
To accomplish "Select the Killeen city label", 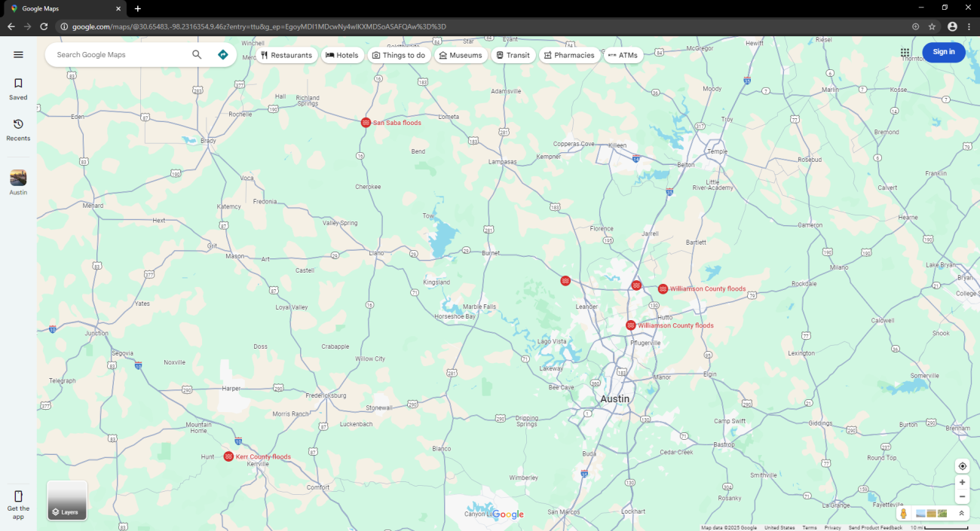I will click(x=618, y=144).
